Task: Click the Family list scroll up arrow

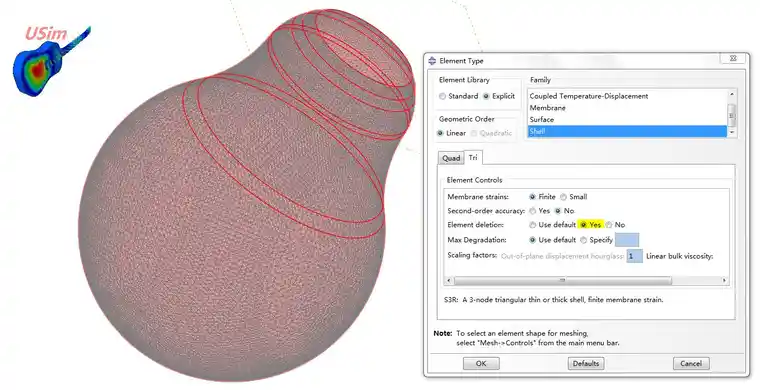Action: pos(732,94)
